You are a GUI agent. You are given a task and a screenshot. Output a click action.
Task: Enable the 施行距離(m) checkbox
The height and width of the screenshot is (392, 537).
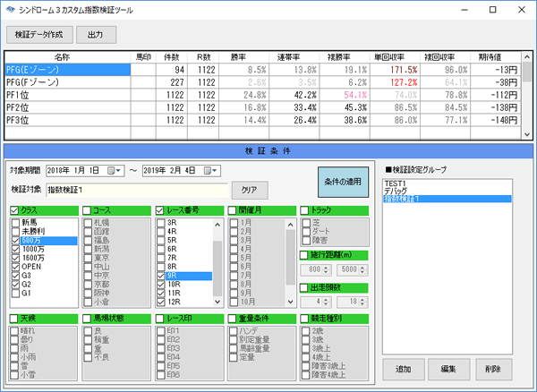click(304, 255)
